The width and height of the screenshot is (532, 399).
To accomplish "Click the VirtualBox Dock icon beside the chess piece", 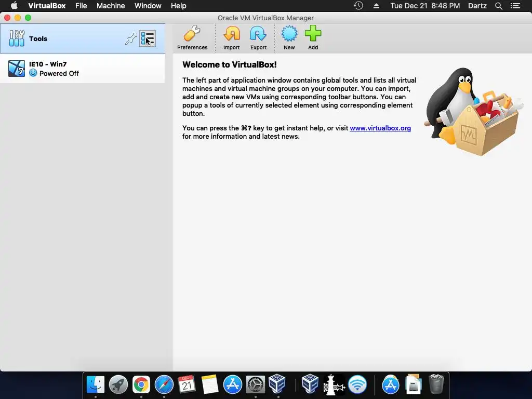I will (x=310, y=384).
